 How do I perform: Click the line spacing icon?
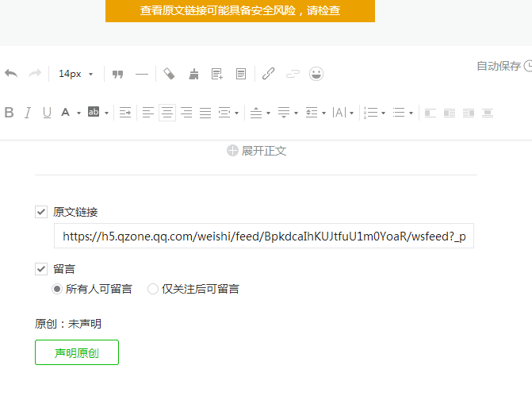(x=312, y=113)
